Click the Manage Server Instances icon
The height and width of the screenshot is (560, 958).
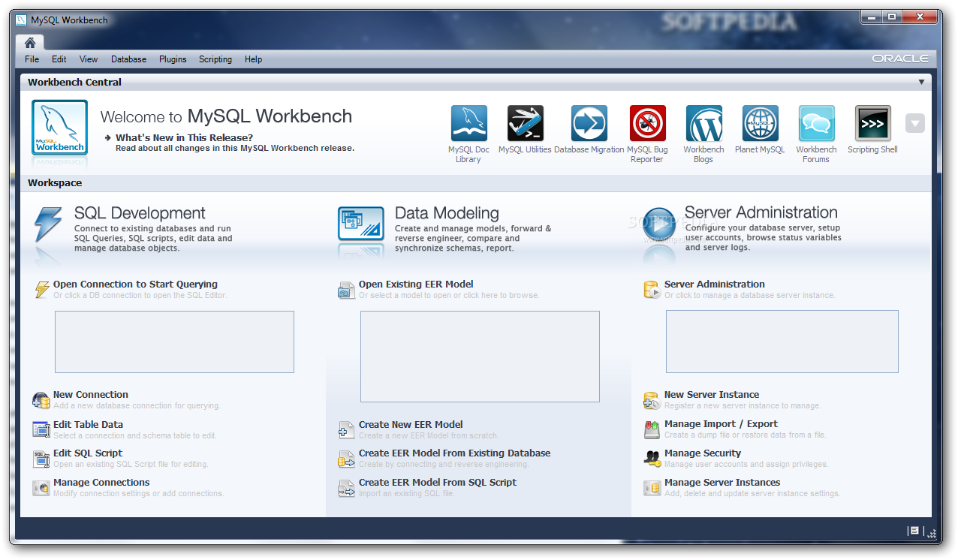click(652, 488)
